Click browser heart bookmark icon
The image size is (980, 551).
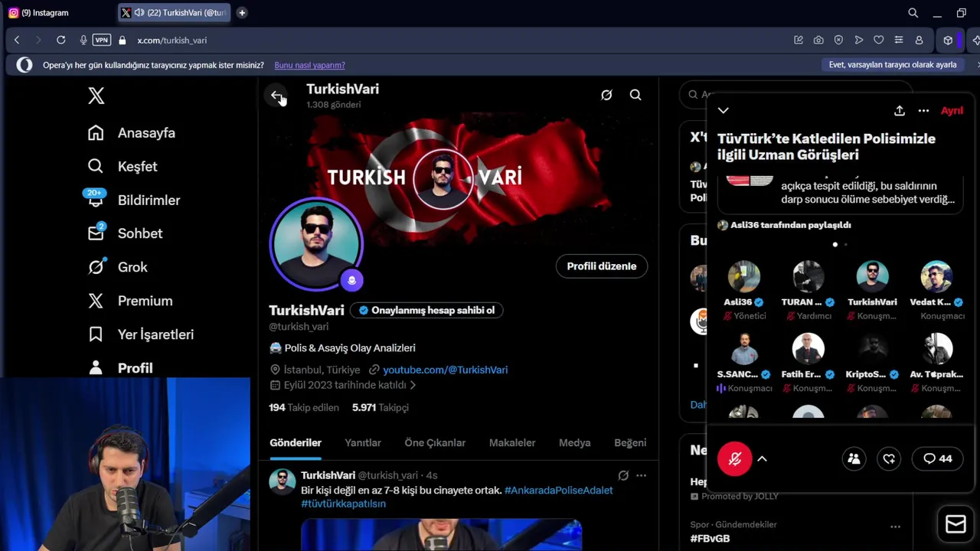coord(878,40)
